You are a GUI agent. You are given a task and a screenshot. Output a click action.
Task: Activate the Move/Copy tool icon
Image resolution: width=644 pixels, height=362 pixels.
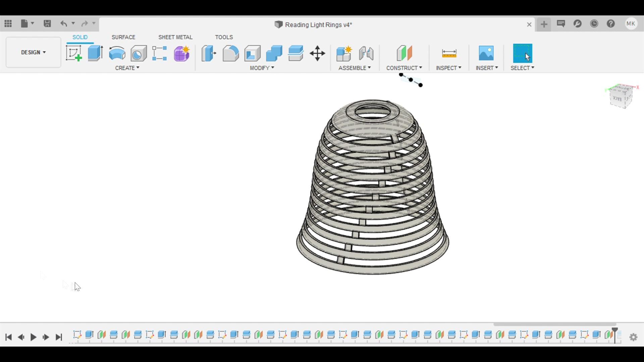coord(317,53)
